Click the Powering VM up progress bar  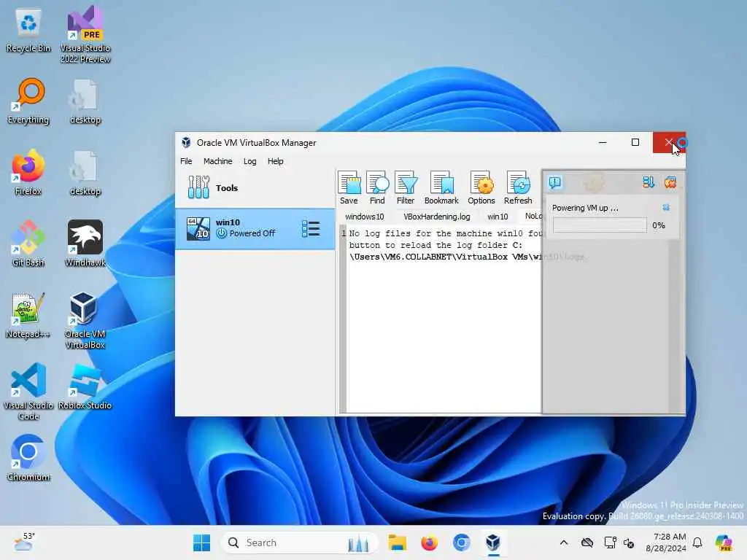600,225
